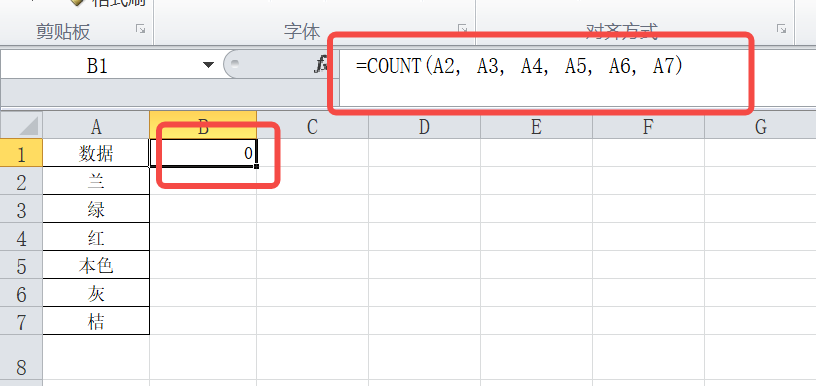816x386 pixels.
Task: Click cell A3 containing 绿
Action: [96, 209]
